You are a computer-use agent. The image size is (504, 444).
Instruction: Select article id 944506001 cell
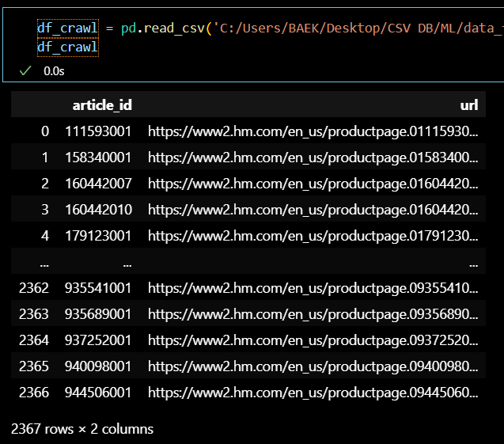(98, 393)
